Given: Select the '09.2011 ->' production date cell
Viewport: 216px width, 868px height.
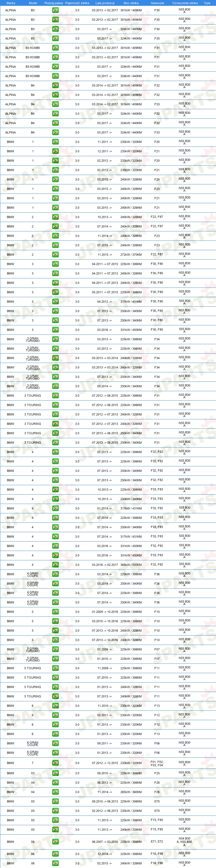Looking at the screenshot, I should tap(105, 743).
